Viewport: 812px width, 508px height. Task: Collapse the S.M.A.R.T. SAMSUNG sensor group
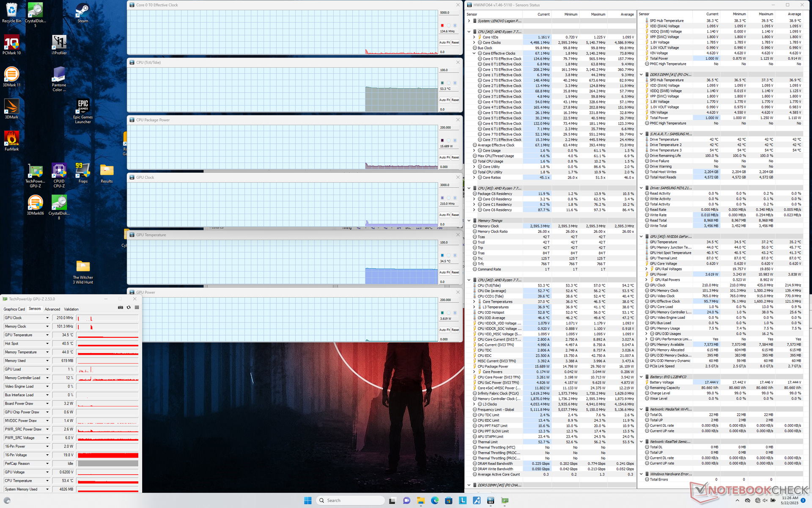click(641, 134)
